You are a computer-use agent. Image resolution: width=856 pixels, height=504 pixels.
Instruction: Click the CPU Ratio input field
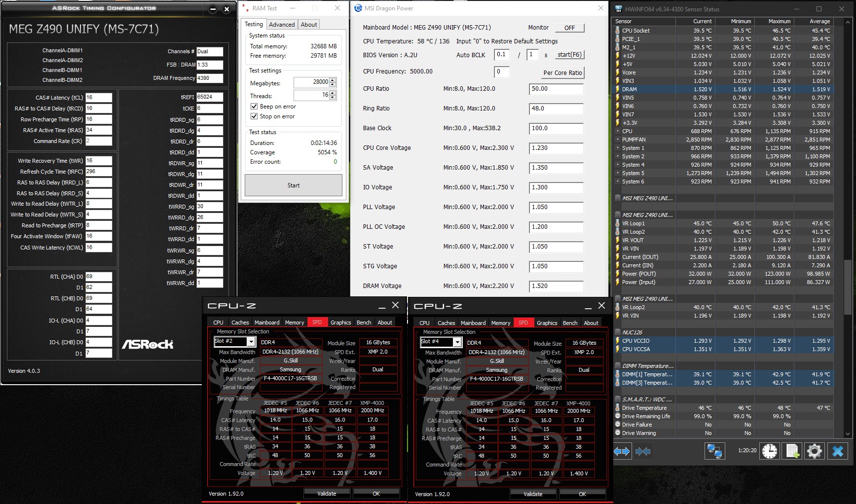click(556, 89)
